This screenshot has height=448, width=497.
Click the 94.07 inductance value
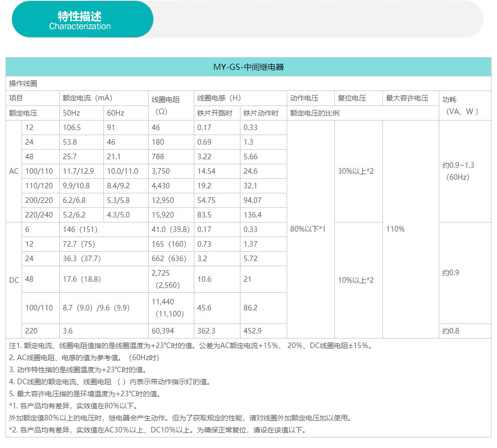253,200
